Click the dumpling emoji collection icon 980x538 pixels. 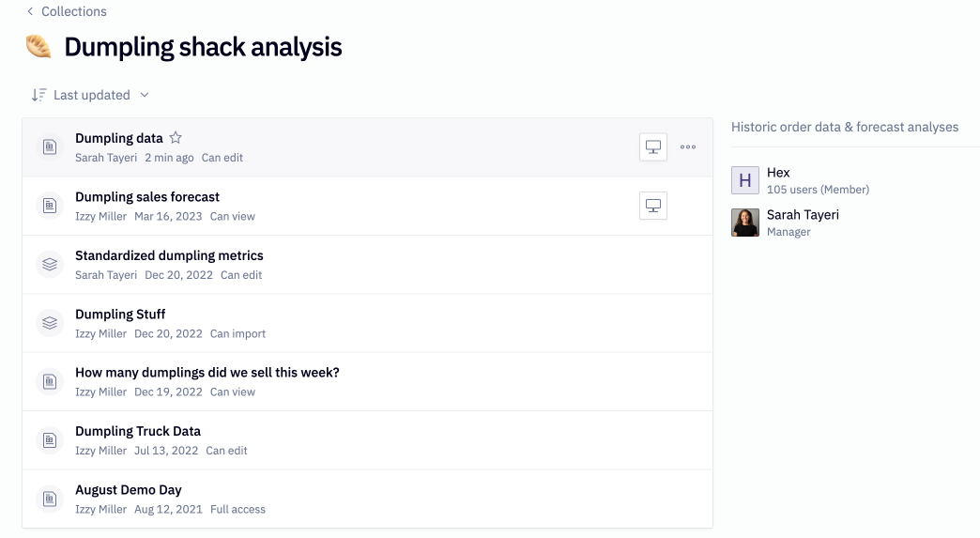[x=38, y=47]
